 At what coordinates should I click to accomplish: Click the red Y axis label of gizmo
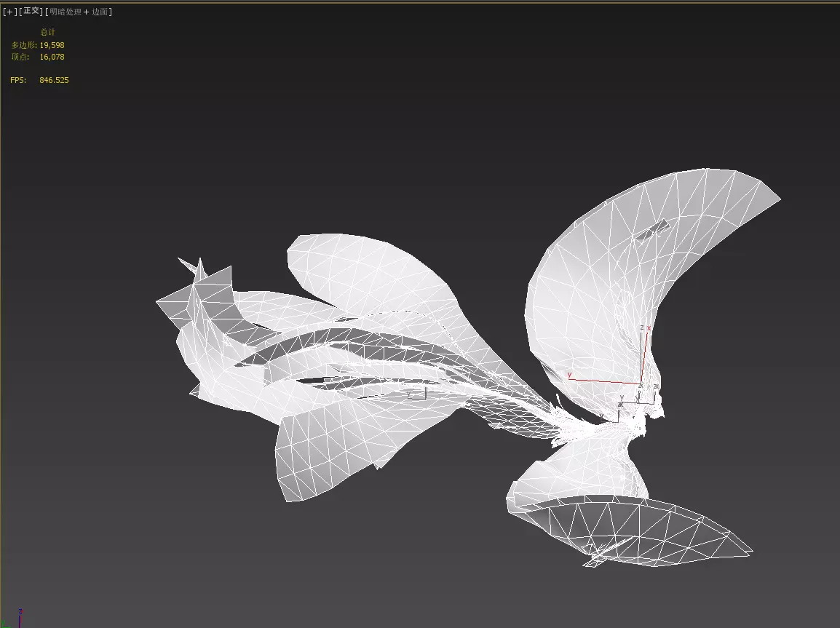tap(569, 375)
